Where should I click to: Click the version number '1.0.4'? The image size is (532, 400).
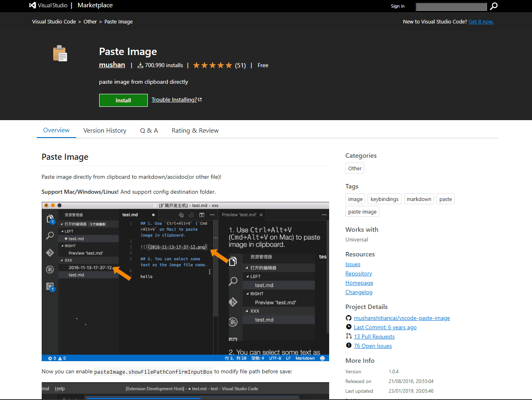click(x=394, y=372)
